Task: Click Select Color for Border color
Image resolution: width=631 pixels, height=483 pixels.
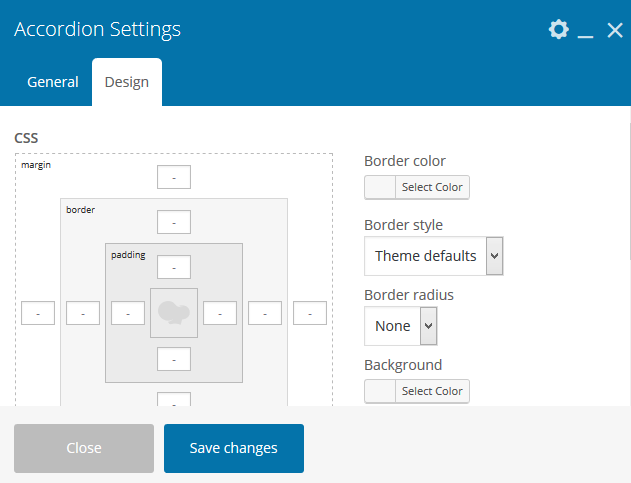Action: tap(432, 187)
